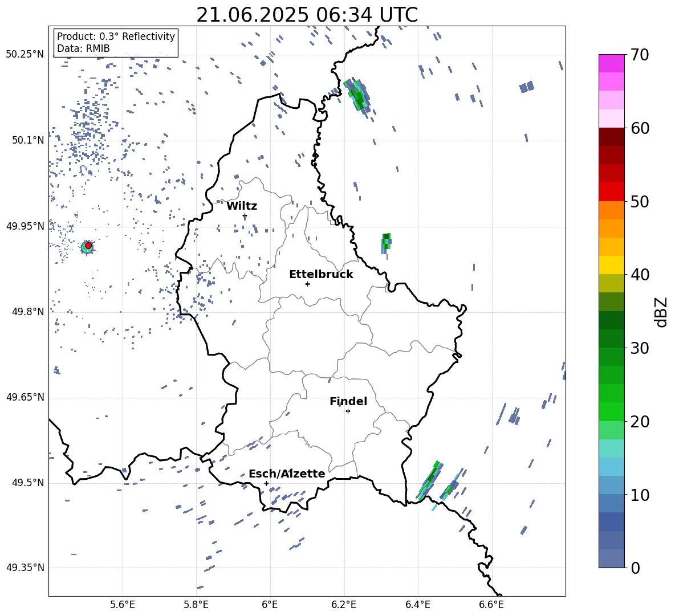Click the bright red 50 dBZ colorbar swatch
This screenshot has height=616, width=675.
(x=612, y=192)
